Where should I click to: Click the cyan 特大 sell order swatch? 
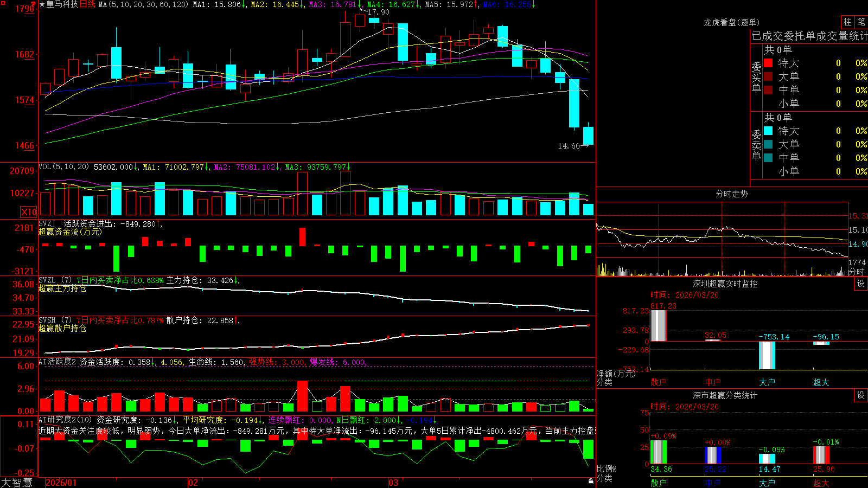click(x=768, y=131)
